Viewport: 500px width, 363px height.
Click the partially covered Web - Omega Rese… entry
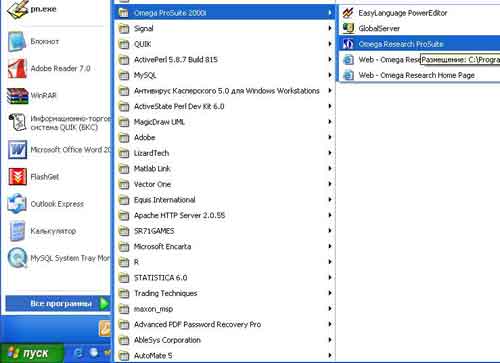[x=380, y=60]
